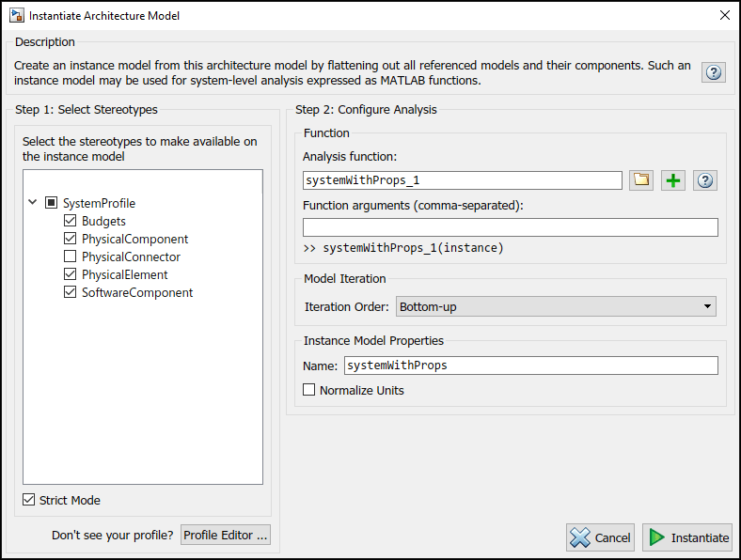
Task: Open the Profile Editor button
Action: click(x=226, y=535)
